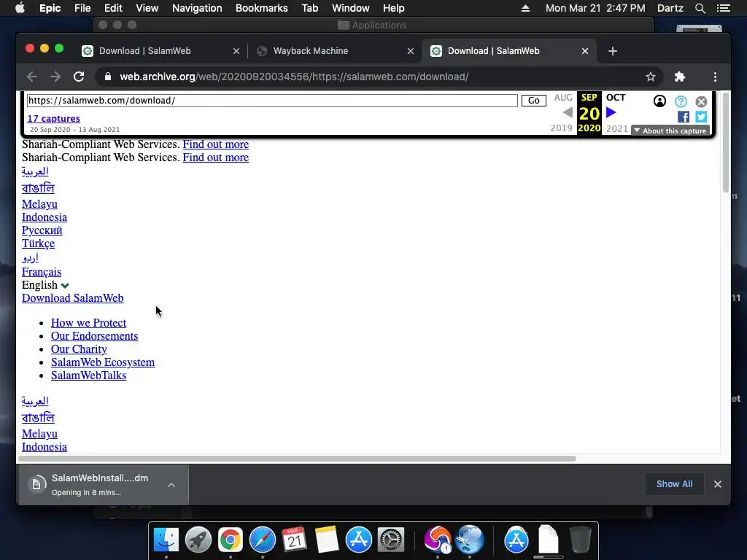The height and width of the screenshot is (560, 747).
Task: Expand the SalamWebInstall download options chevron
Action: tap(171, 485)
